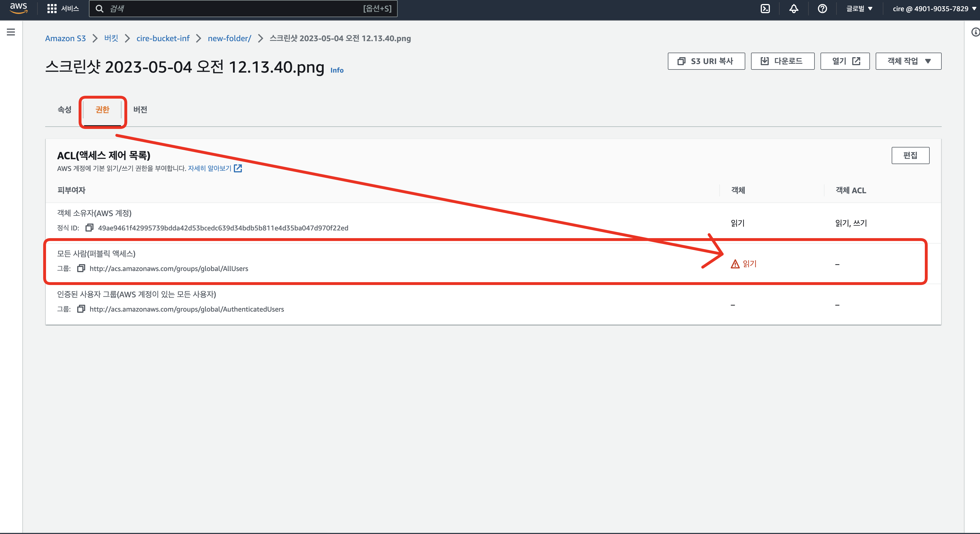The height and width of the screenshot is (534, 980).
Task: Click the AuthenticatedUsers group URL text
Action: tap(187, 309)
